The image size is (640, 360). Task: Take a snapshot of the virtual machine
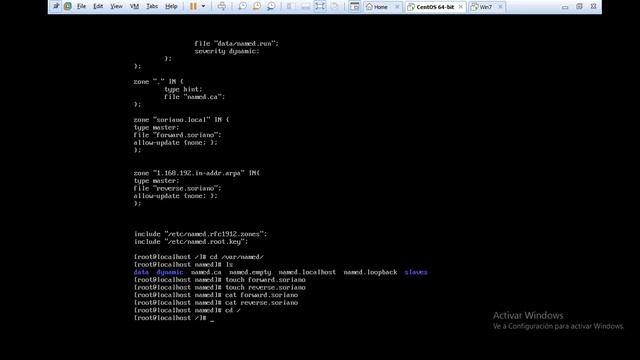pyautogui.click(x=242, y=7)
